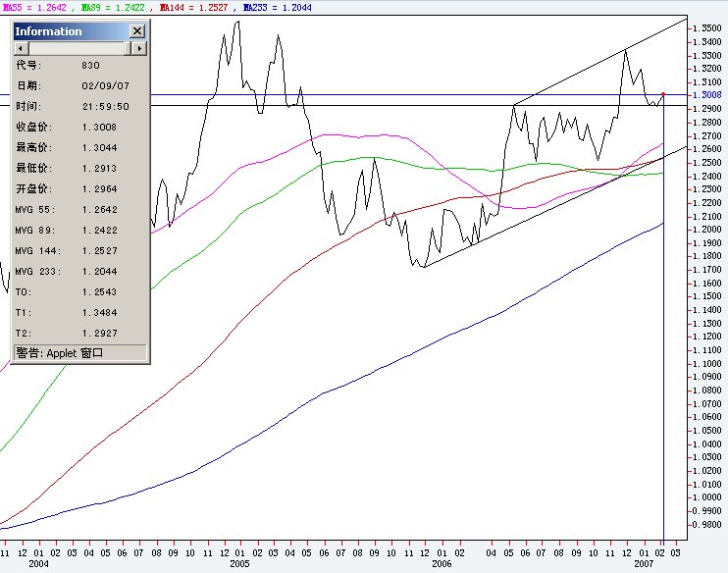Click the MA144 = 1.2527 legend label
The height and width of the screenshot is (573, 728).
(193, 8)
